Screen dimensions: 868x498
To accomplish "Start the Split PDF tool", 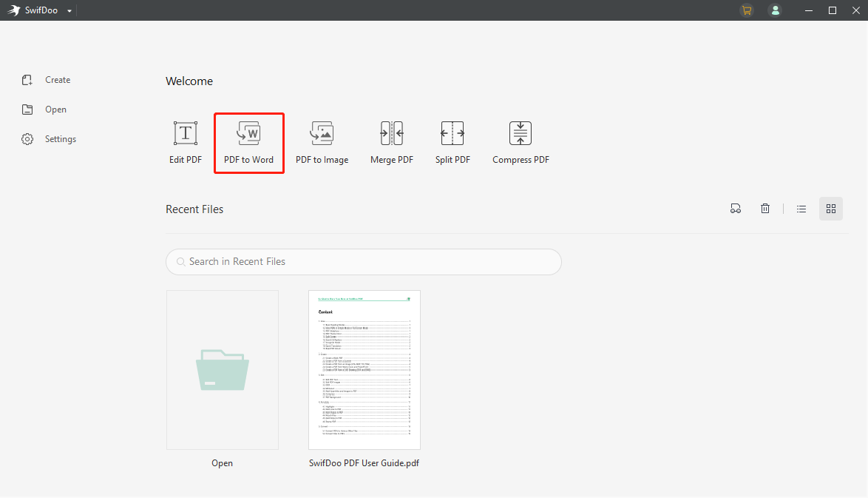I will [x=452, y=143].
